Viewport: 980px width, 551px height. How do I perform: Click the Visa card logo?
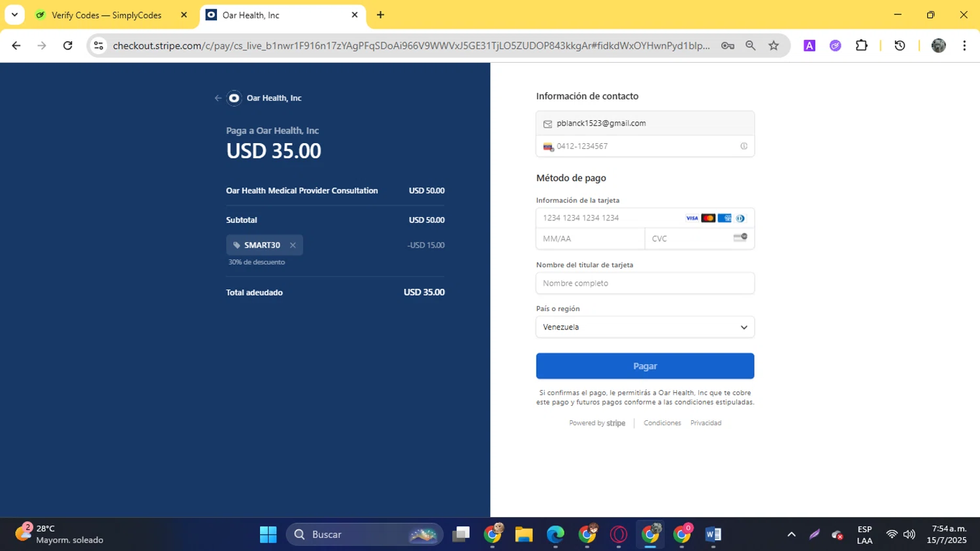tap(692, 218)
